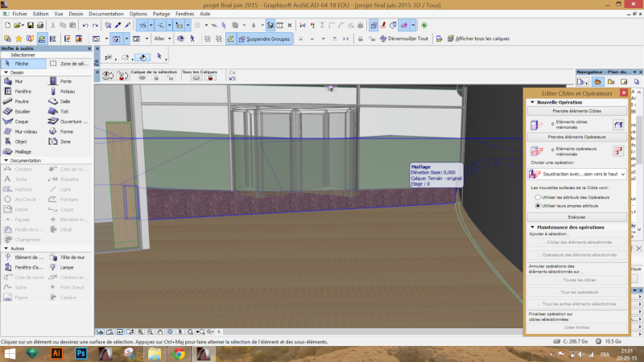Open the Fichier menu
The height and width of the screenshot is (362, 644).
(x=19, y=14)
